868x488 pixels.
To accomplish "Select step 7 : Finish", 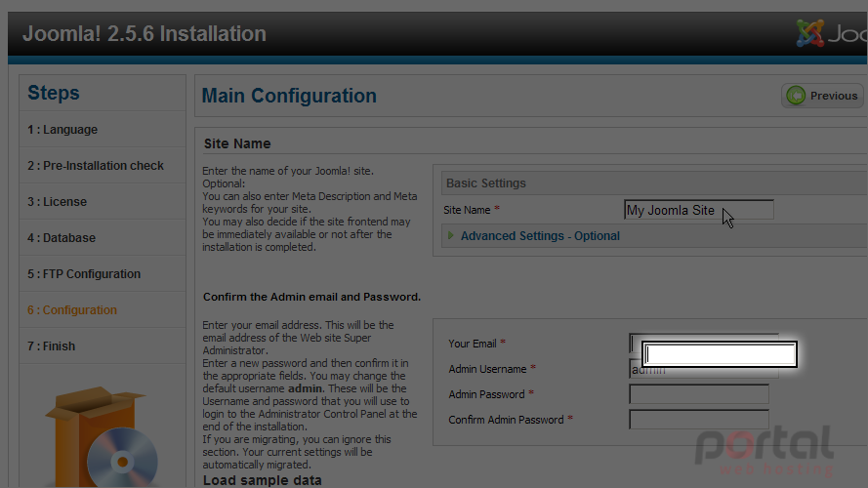I will (52, 346).
